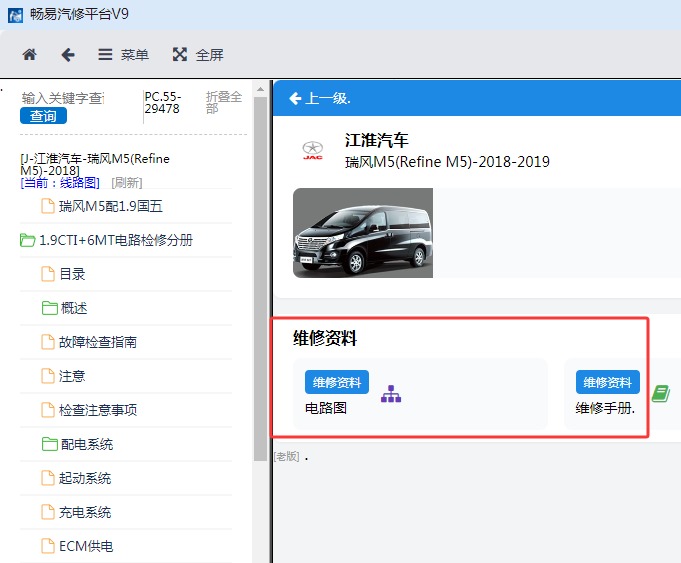
Task: Click the home icon in toolbar
Action: tap(30, 55)
